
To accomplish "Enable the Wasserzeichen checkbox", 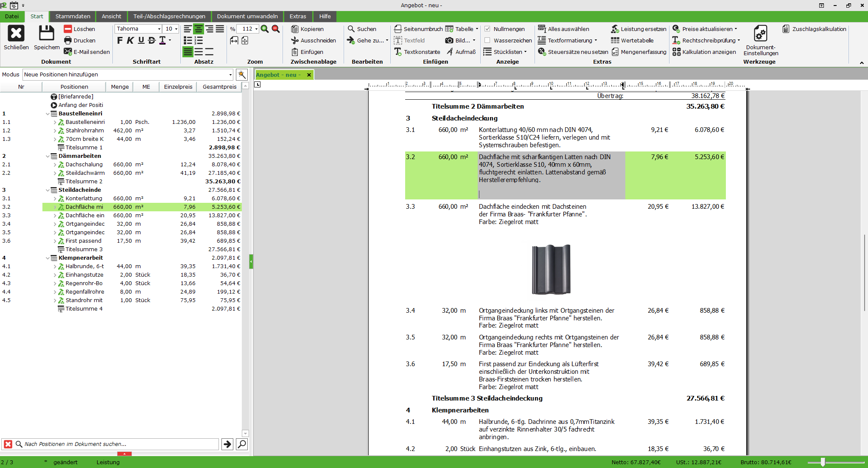I will click(487, 40).
